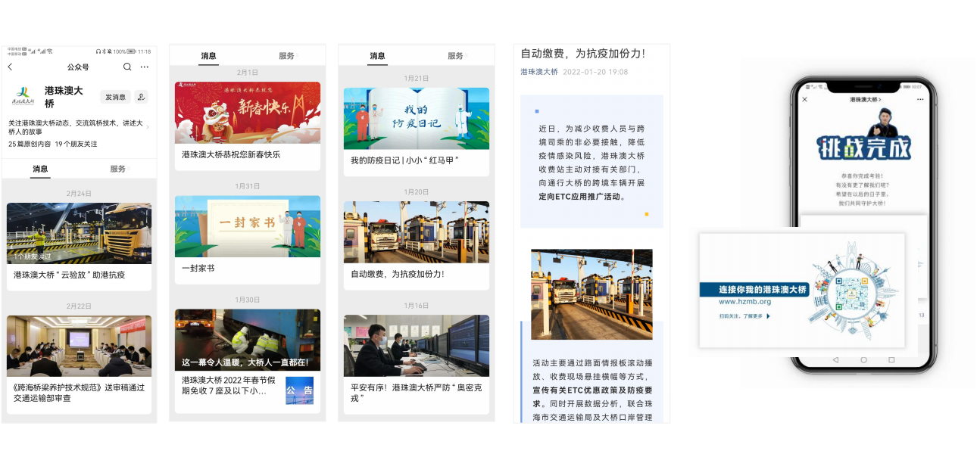Image resolution: width=980 pixels, height=457 pixels.
Task: Tap the Android recent-apps square on the phone
Action: pyautogui.click(x=891, y=359)
